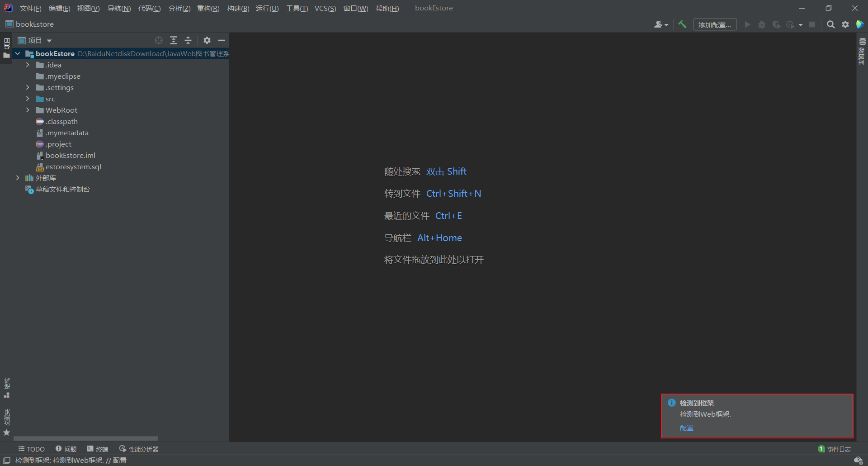
Task: Hide the project panel with minus icon
Action: [x=222, y=40]
